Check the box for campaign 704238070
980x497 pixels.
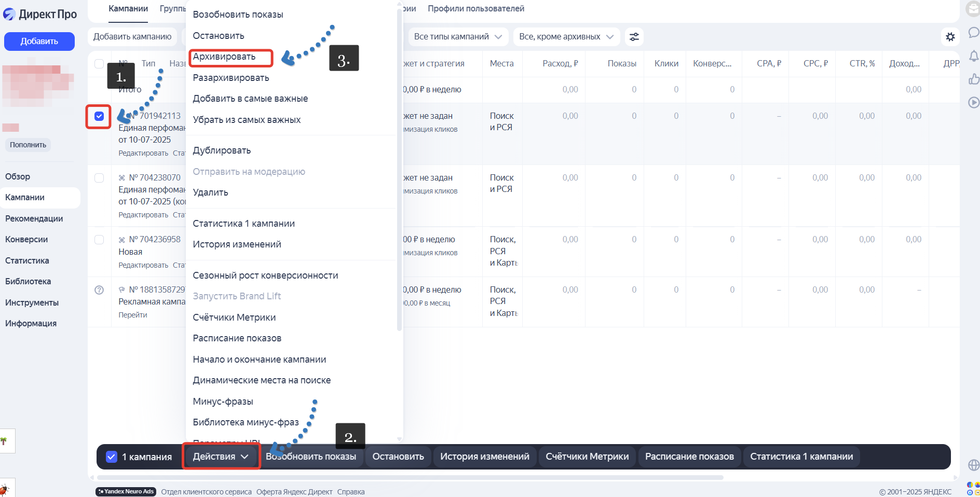(x=99, y=178)
